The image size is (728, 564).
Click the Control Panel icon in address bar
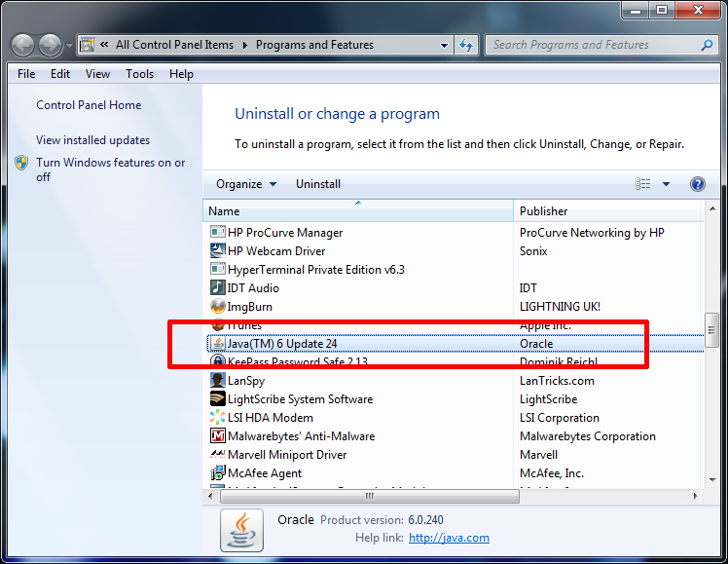(87, 45)
